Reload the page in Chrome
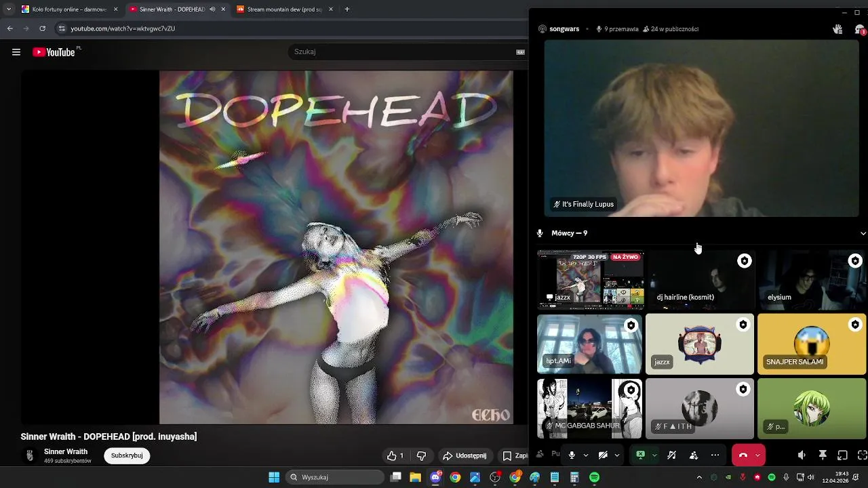Viewport: 868px width, 488px height. (x=42, y=28)
